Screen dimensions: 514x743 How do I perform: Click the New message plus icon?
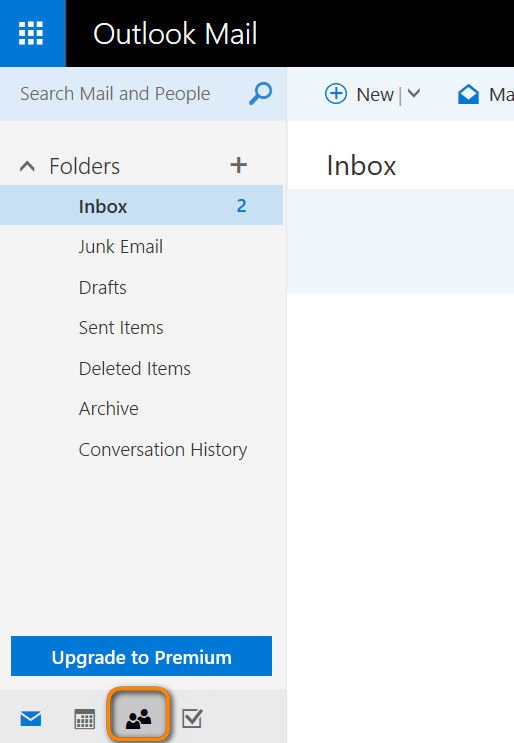pyautogui.click(x=336, y=93)
